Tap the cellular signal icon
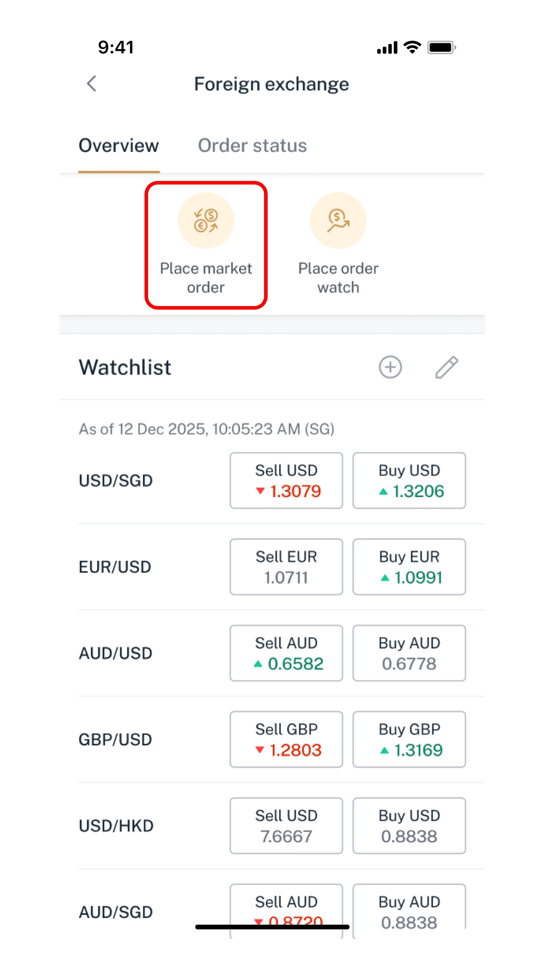 (387, 48)
